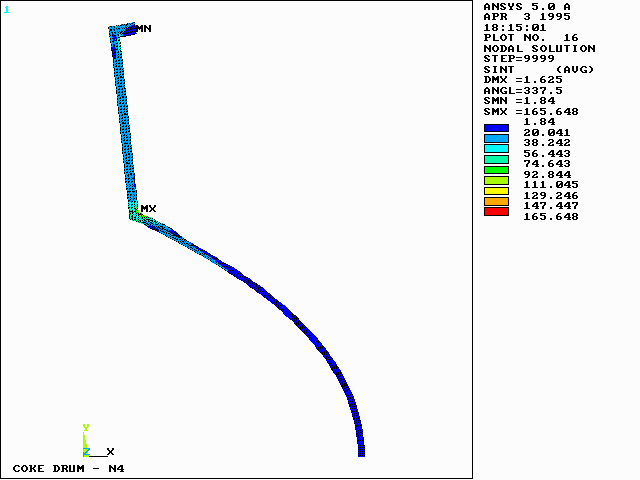Click the 'DMX =1.625' value
The height and width of the screenshot is (480, 640).
[x=523, y=80]
